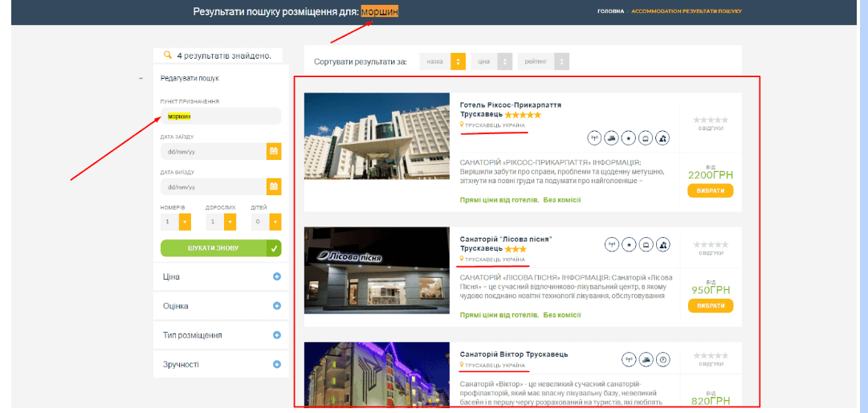The width and height of the screenshot is (868, 413).
Task: Click Дата заїзду date field
Action: [x=214, y=151]
